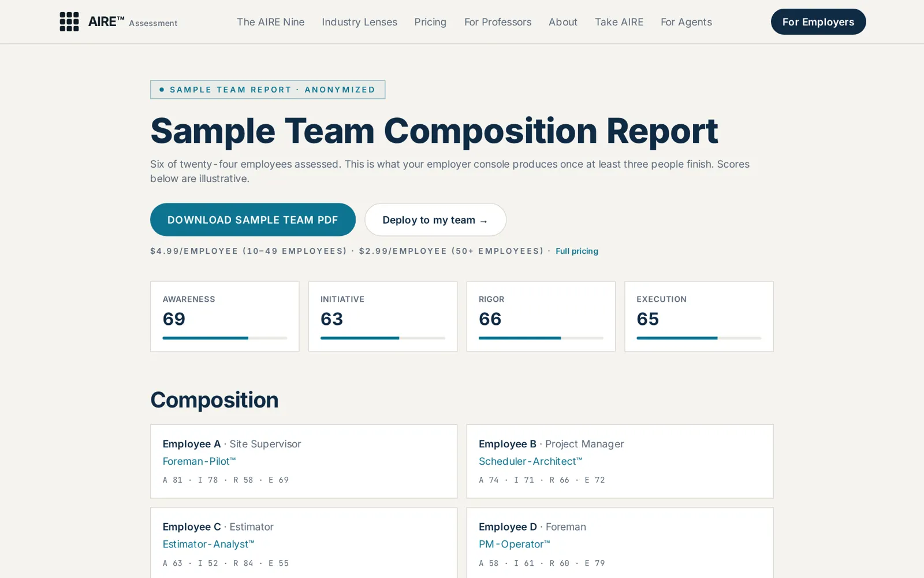Click the Sample Team Composition Report title
This screenshot has width=924, height=578.
tap(434, 131)
